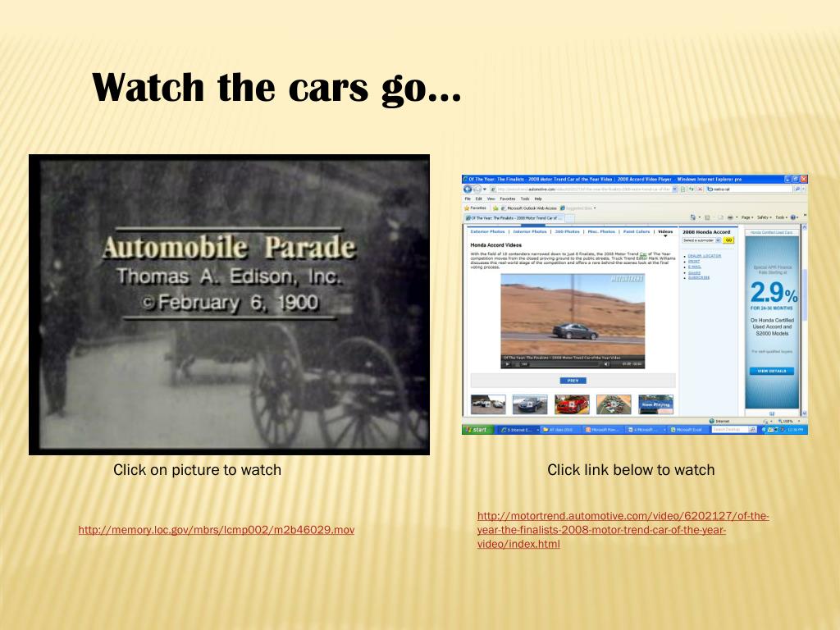Image resolution: width=840 pixels, height=630 pixels.
Task: Select the red car video thumbnail
Action: pos(572,404)
